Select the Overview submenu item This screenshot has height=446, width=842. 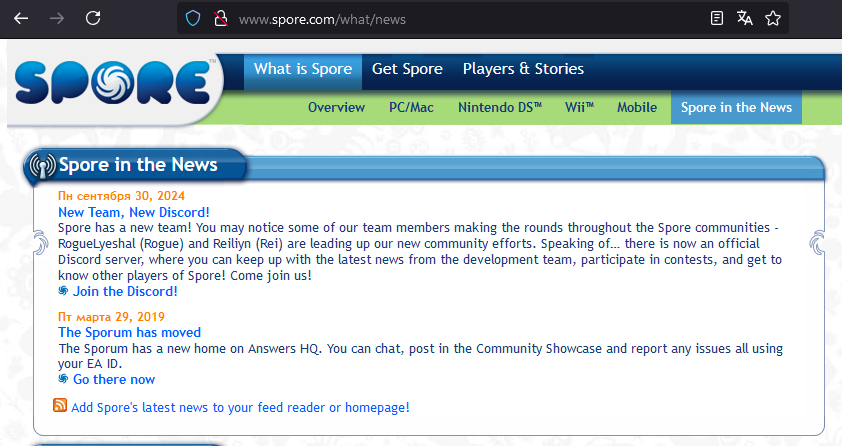point(336,107)
